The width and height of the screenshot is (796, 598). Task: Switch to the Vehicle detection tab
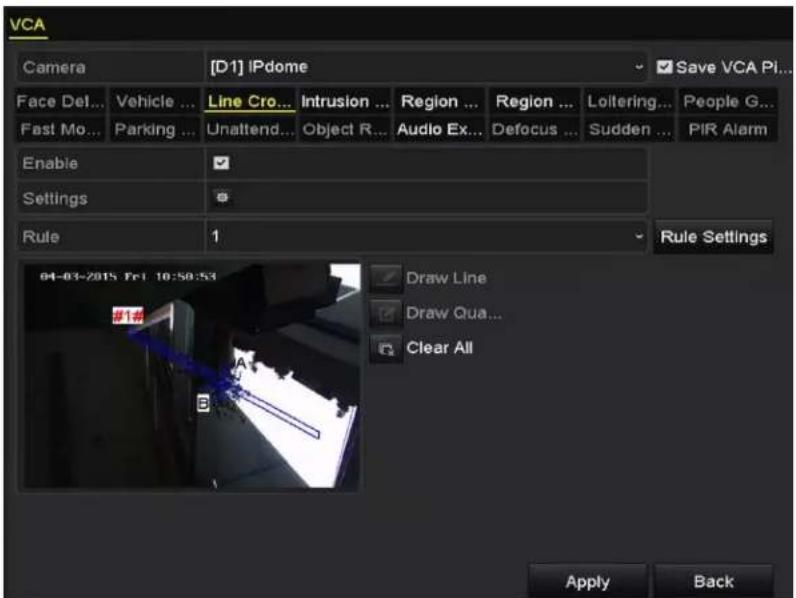click(x=155, y=102)
